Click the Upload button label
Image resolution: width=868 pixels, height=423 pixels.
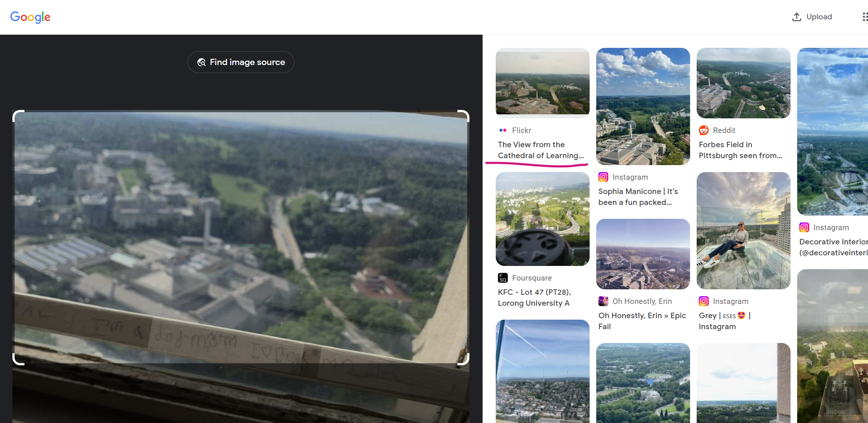click(x=819, y=17)
